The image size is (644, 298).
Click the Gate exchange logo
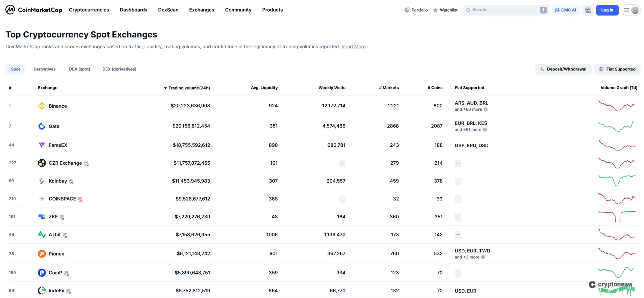[x=42, y=126]
